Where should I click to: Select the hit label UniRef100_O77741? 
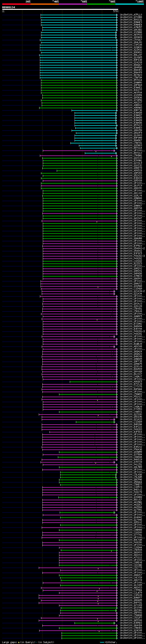[131, 535]
